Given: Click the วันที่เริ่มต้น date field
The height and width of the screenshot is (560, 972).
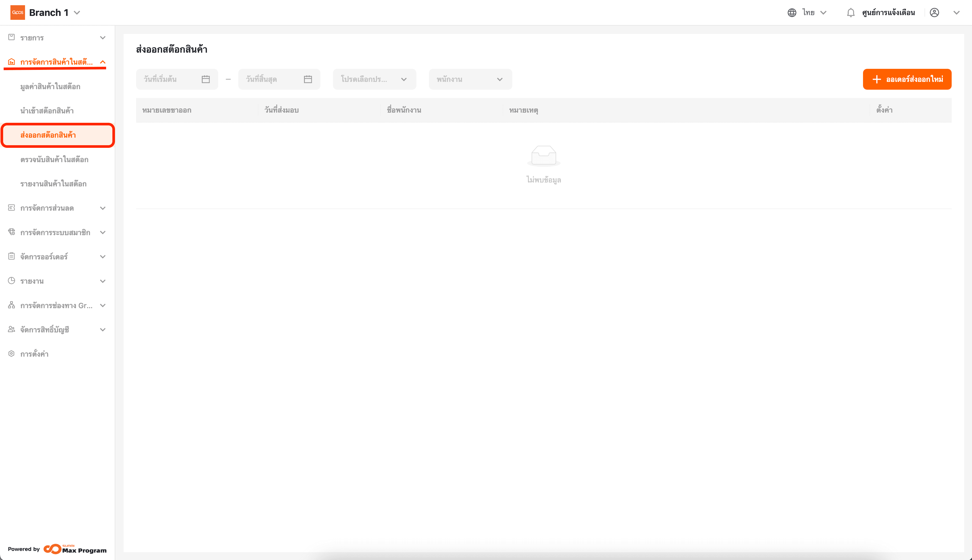Looking at the screenshot, I should click(x=169, y=79).
